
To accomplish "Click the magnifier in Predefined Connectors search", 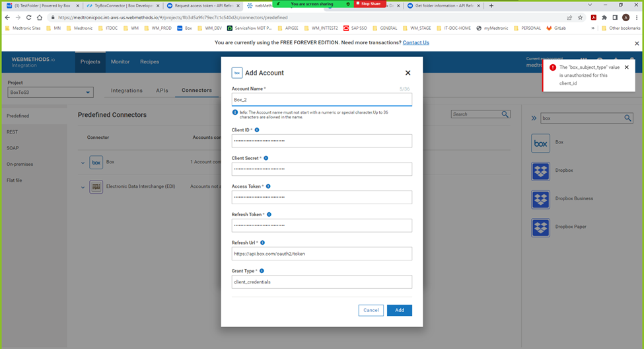I will (505, 114).
